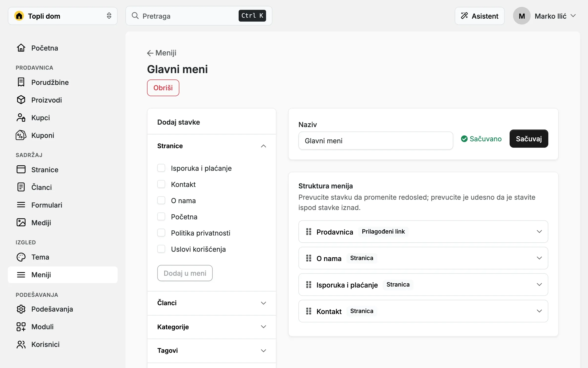Click the Proizvodi box icon
This screenshot has width=588, height=368.
pyautogui.click(x=21, y=100)
